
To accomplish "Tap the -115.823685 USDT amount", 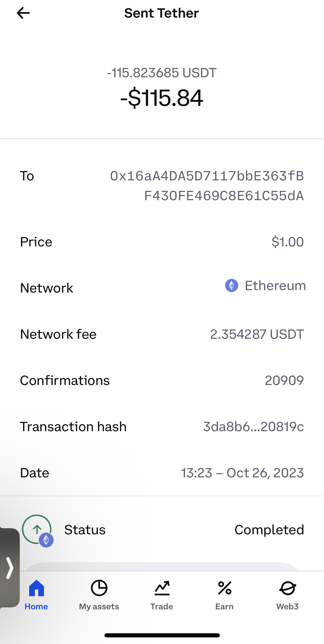I will click(162, 73).
